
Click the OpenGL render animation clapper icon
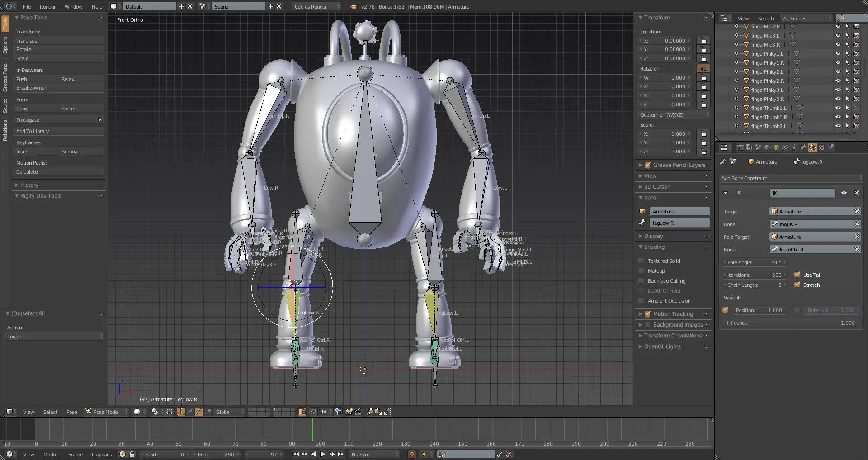(358, 412)
